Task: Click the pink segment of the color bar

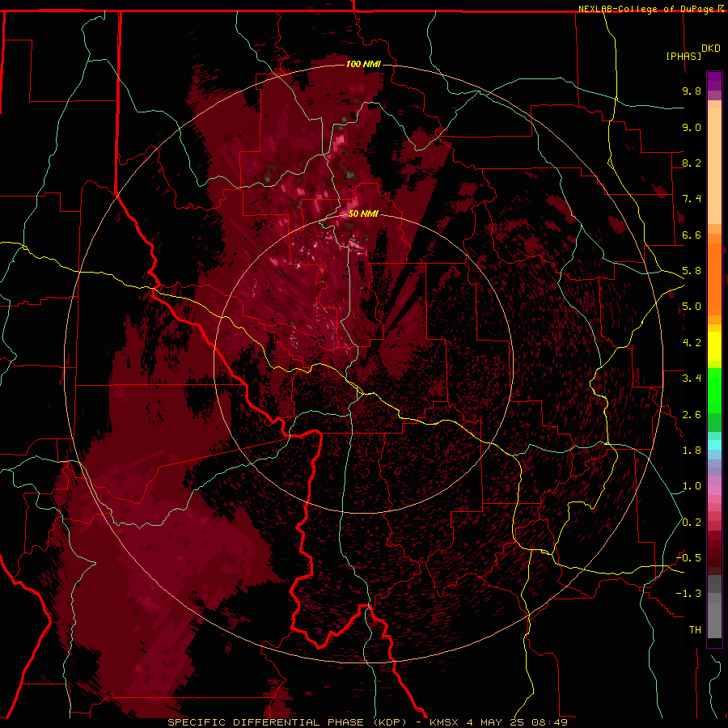Action: (x=714, y=490)
